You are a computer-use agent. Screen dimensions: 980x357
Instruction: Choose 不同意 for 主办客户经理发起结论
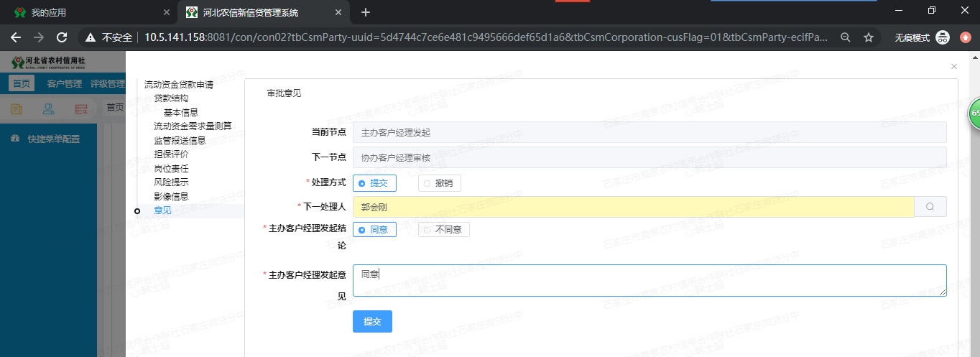(444, 230)
